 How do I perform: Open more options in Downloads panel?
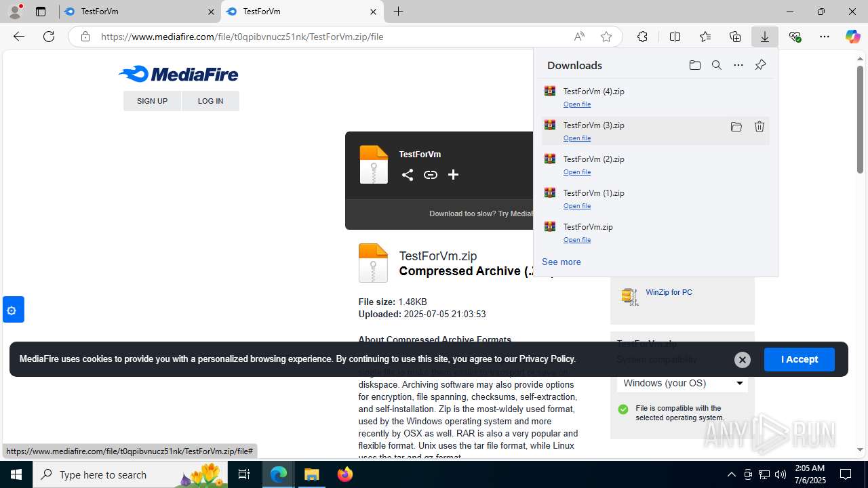[x=738, y=65]
